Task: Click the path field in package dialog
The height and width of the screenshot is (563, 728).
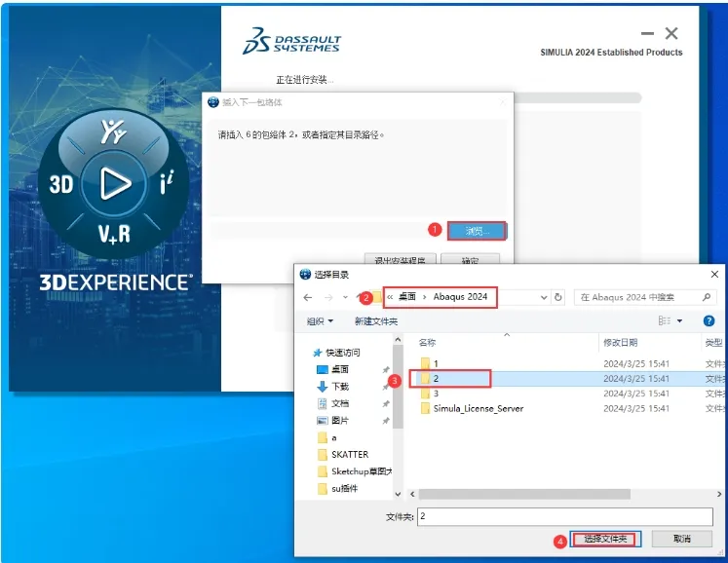Action: tap(327, 231)
